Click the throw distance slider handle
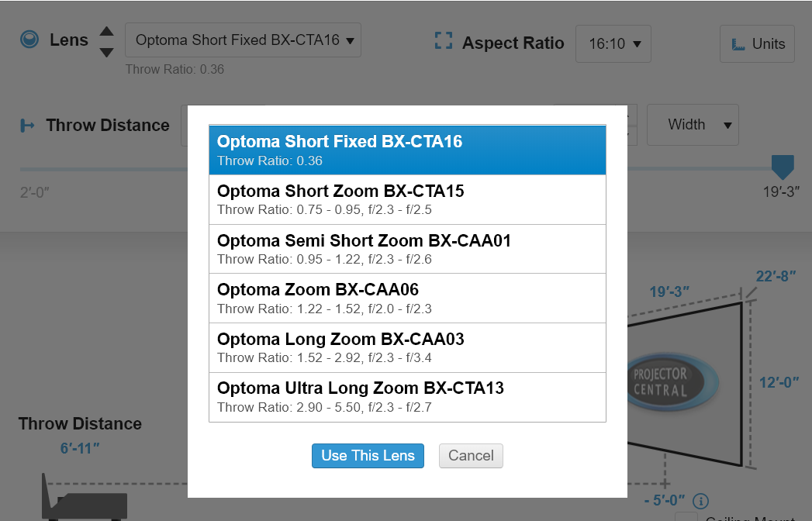This screenshot has width=812, height=521. tap(783, 167)
